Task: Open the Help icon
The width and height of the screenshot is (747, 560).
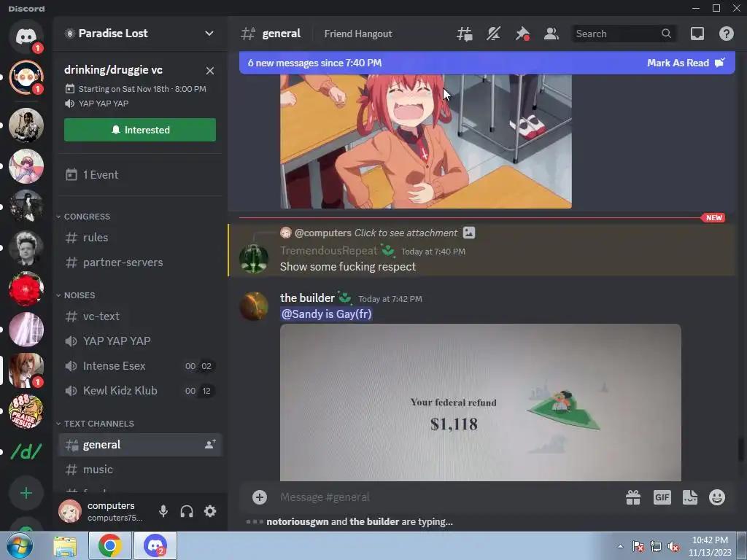Action: (x=726, y=34)
